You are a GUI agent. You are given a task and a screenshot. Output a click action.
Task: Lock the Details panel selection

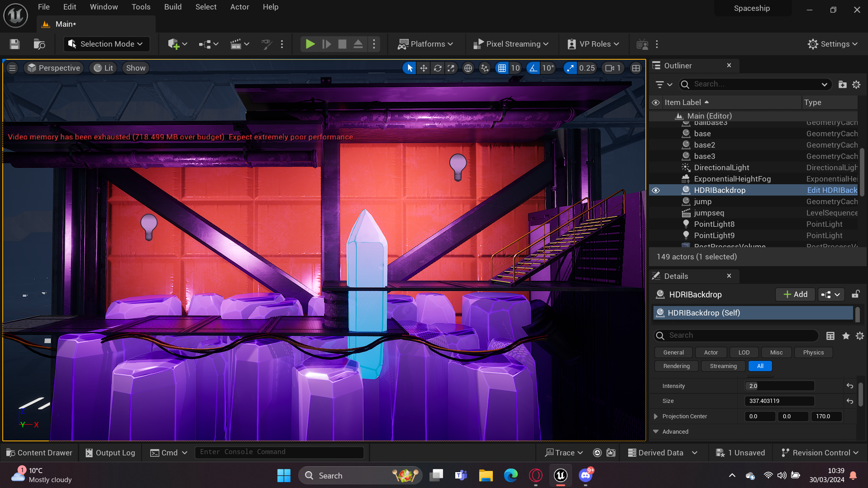point(855,294)
